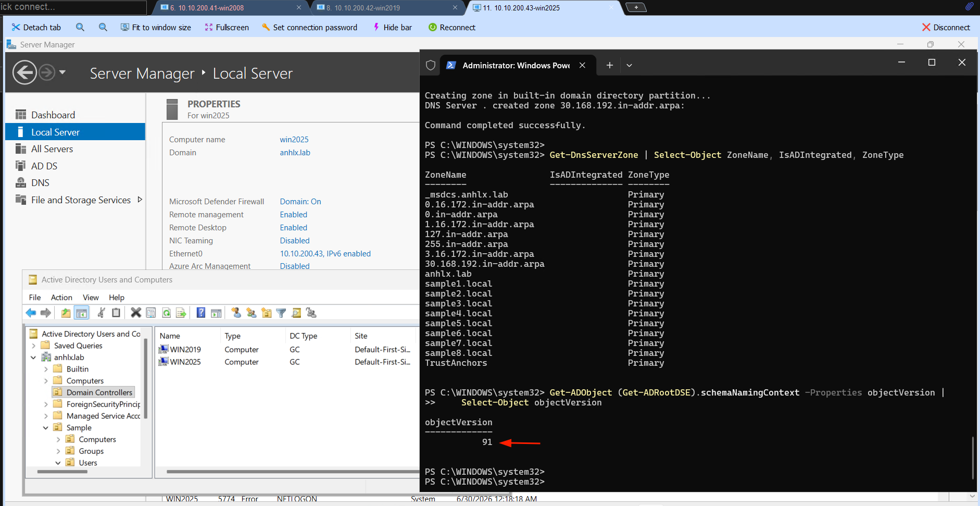This screenshot has width=980, height=506.
Task: Click Find objects icon in ADUC toolbar
Action: click(x=296, y=313)
